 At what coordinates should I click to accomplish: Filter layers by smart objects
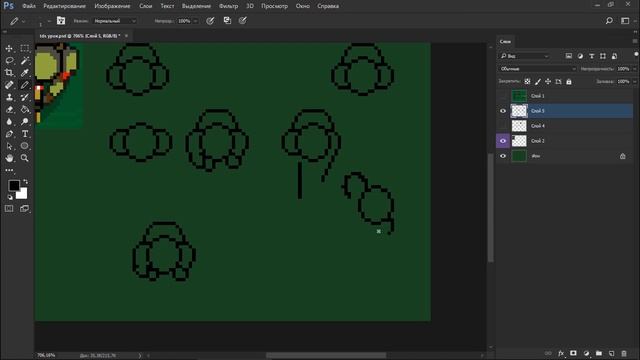point(614,56)
